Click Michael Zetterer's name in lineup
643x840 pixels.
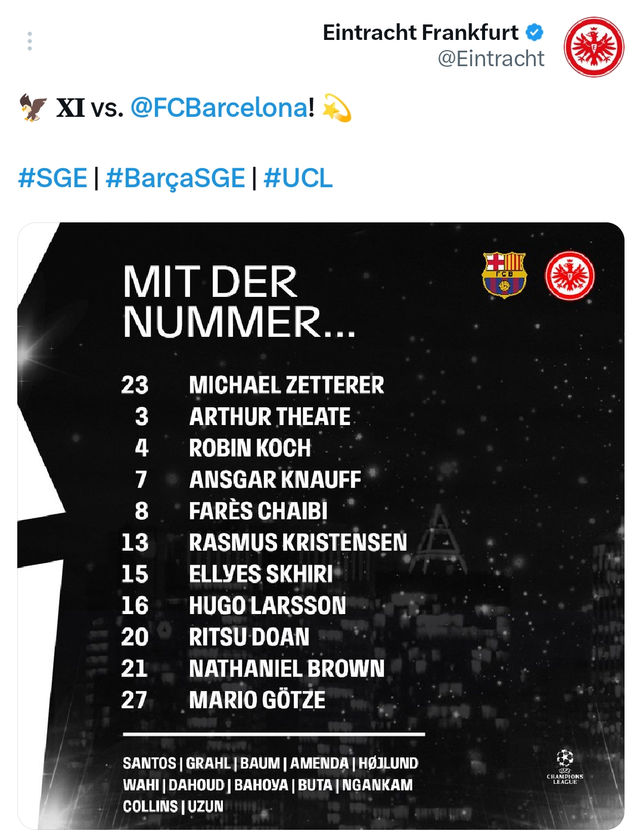coord(286,385)
